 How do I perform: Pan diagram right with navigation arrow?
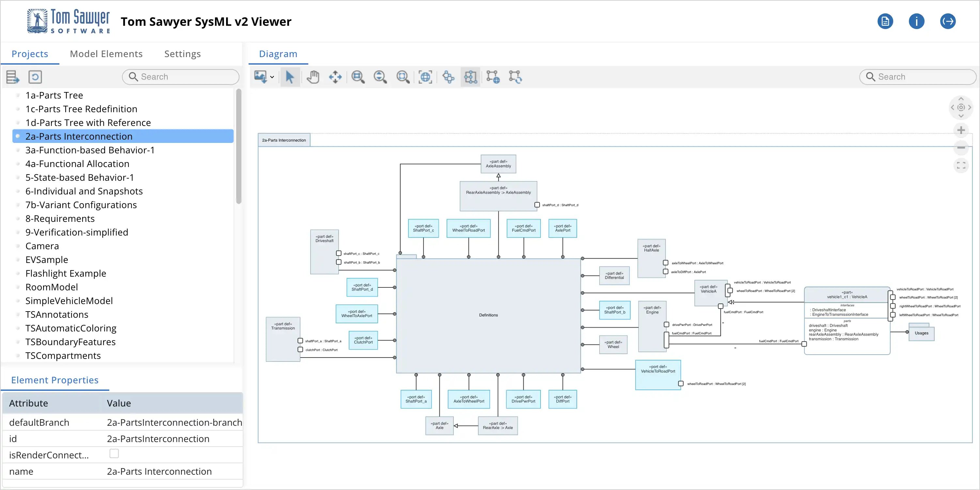[x=969, y=107]
